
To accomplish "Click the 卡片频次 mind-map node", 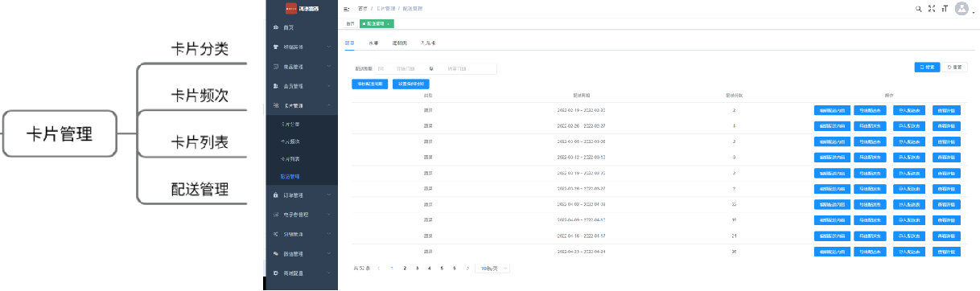I will (200, 95).
